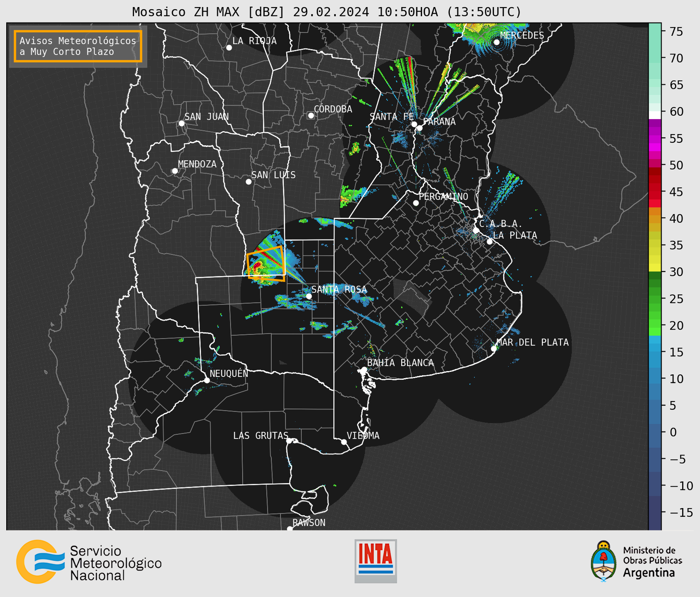The image size is (700, 597).
Task: Click the La Rioja city marker dot
Action: click(x=229, y=48)
